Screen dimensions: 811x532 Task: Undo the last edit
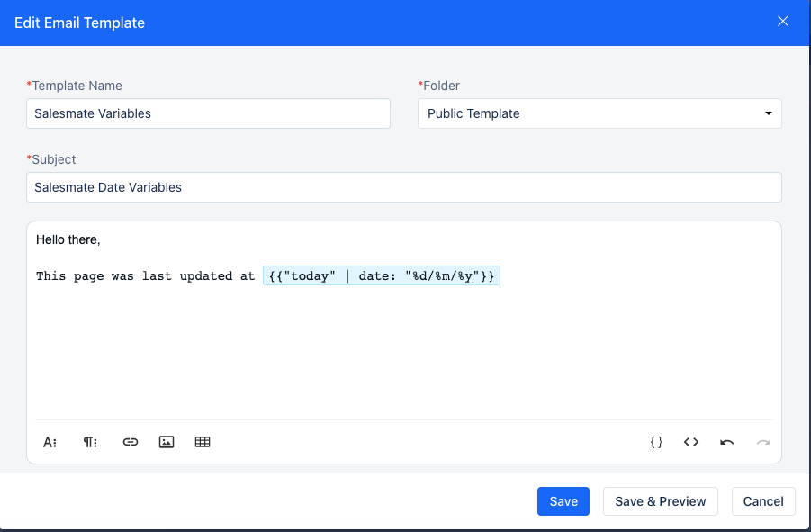726,441
